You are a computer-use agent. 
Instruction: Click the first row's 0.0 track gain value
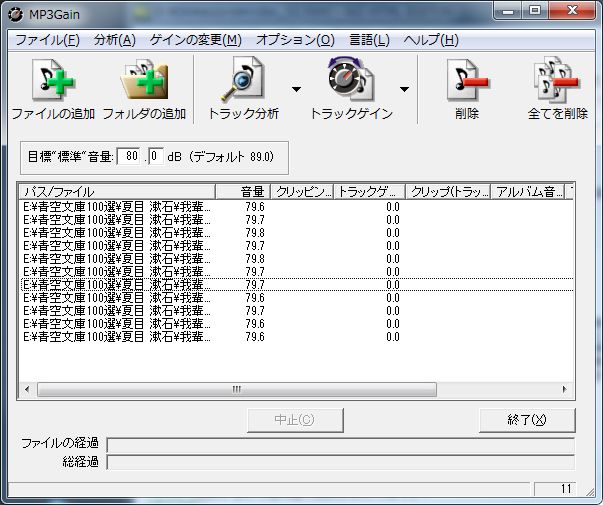point(393,207)
